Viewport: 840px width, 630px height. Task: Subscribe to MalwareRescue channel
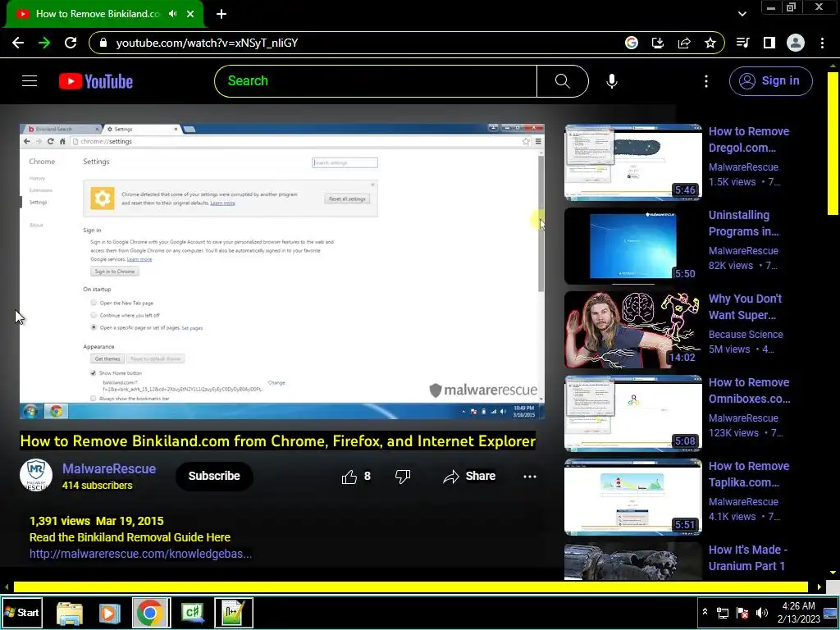214,477
